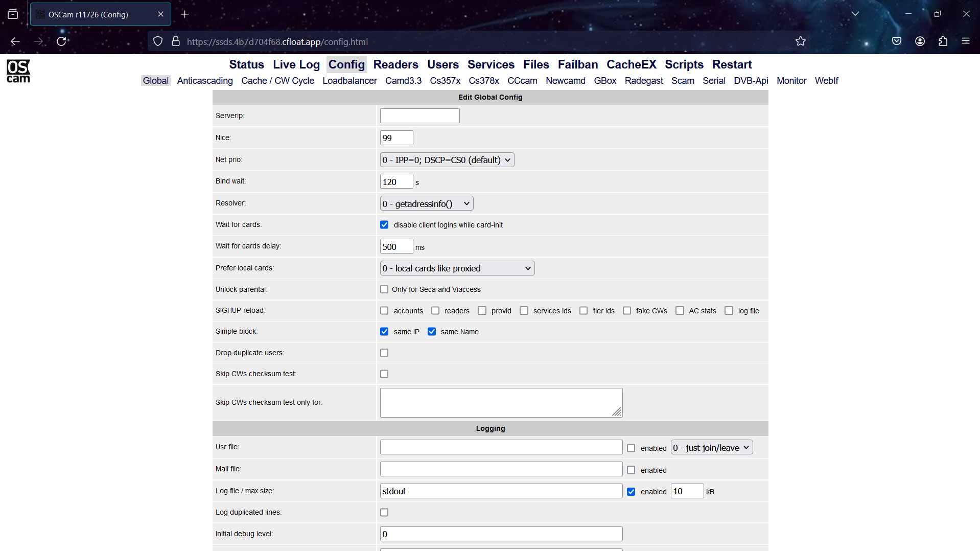Enable Drop duplicate users checkbox

[x=384, y=353]
